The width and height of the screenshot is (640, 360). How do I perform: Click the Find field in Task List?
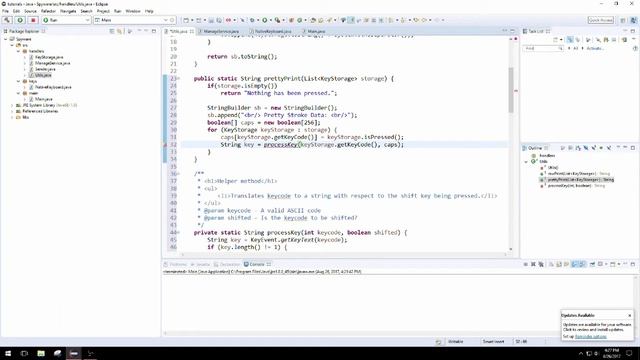pyautogui.click(x=542, y=49)
